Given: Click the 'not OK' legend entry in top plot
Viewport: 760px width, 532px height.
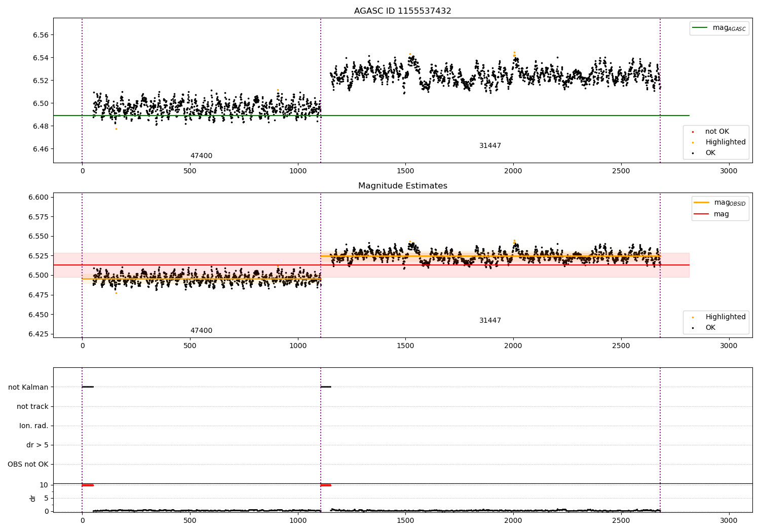Looking at the screenshot, I should [x=711, y=131].
